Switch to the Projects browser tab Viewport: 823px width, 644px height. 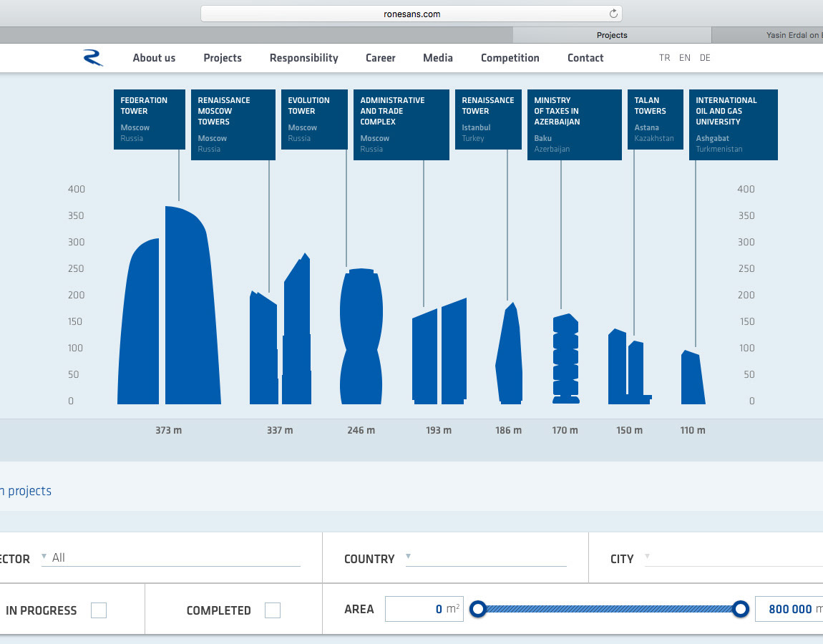coord(612,35)
